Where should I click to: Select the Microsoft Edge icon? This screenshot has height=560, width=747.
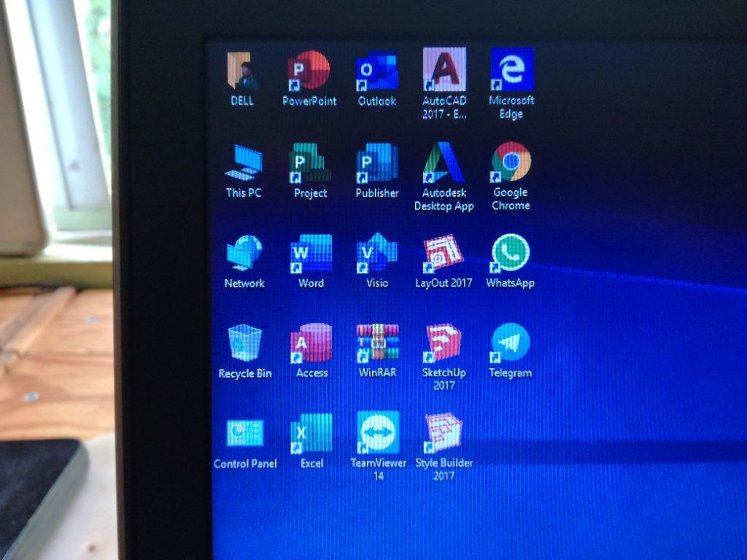pos(511,70)
